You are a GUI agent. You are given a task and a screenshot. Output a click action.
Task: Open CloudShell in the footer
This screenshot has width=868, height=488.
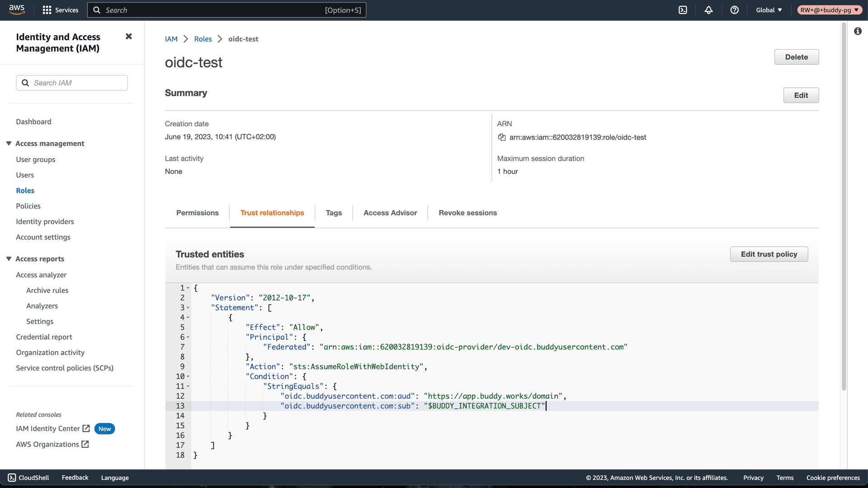pos(28,478)
